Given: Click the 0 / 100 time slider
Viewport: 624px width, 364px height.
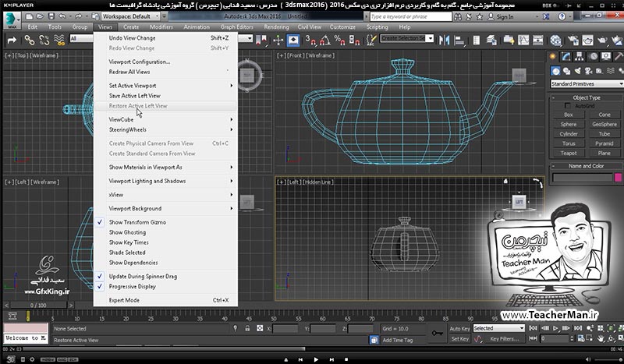Looking at the screenshot, I should (x=38, y=305).
